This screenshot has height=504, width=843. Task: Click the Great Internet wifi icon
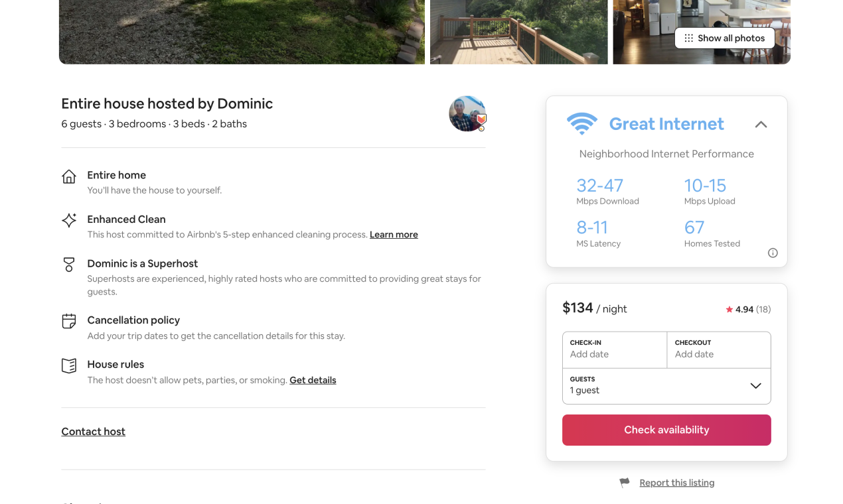click(582, 124)
